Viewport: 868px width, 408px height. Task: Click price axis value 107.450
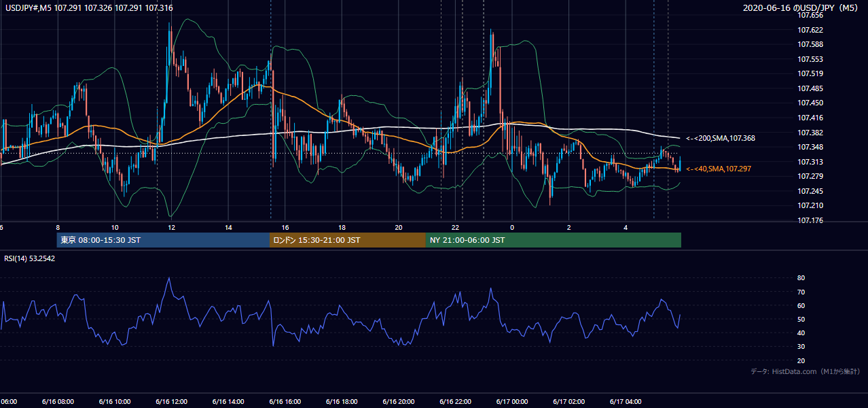click(x=810, y=103)
